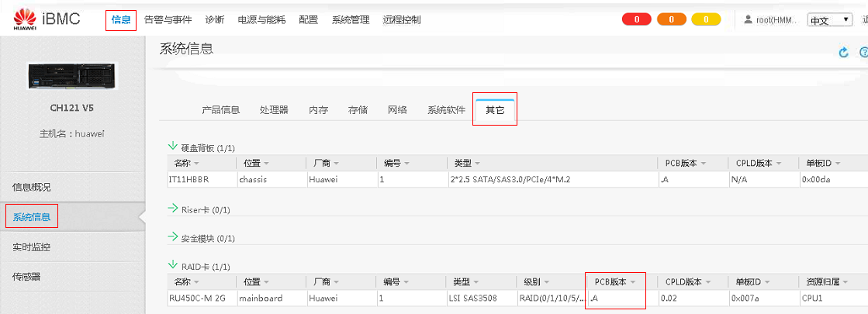
Task: Open CPLD版本 column dropdown in RAID卡 table
Action: point(708,282)
